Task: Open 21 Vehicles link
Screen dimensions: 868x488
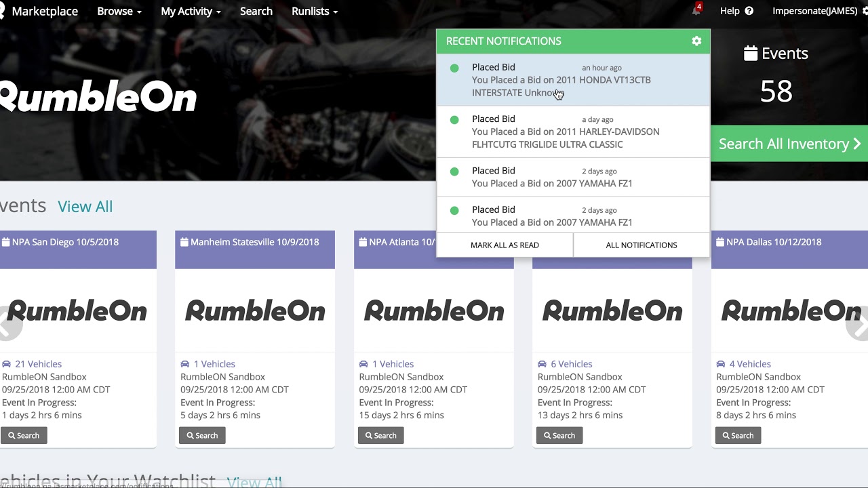Action: pos(38,364)
